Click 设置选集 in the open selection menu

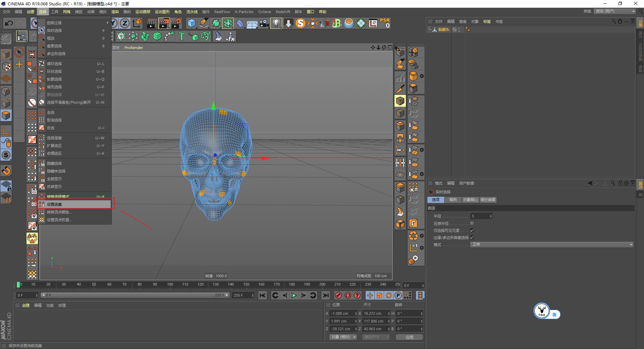[x=55, y=204]
